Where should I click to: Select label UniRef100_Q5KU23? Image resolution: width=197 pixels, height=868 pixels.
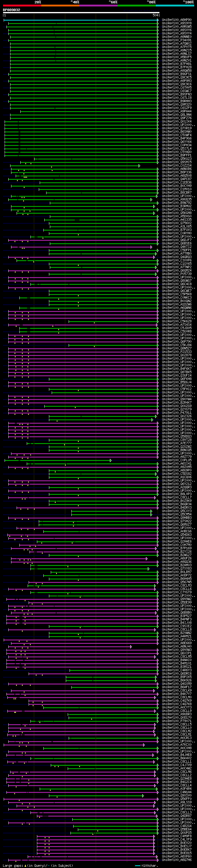coord(177,159)
